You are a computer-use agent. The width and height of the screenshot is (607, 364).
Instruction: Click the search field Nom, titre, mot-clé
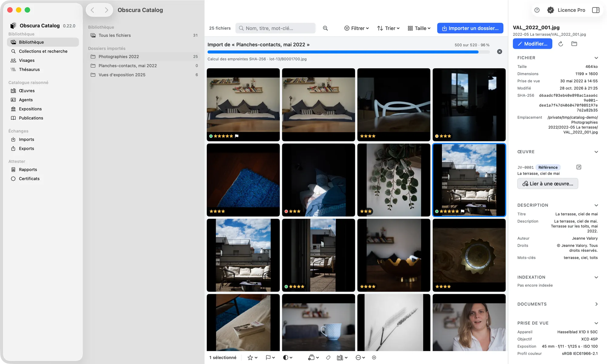(276, 28)
